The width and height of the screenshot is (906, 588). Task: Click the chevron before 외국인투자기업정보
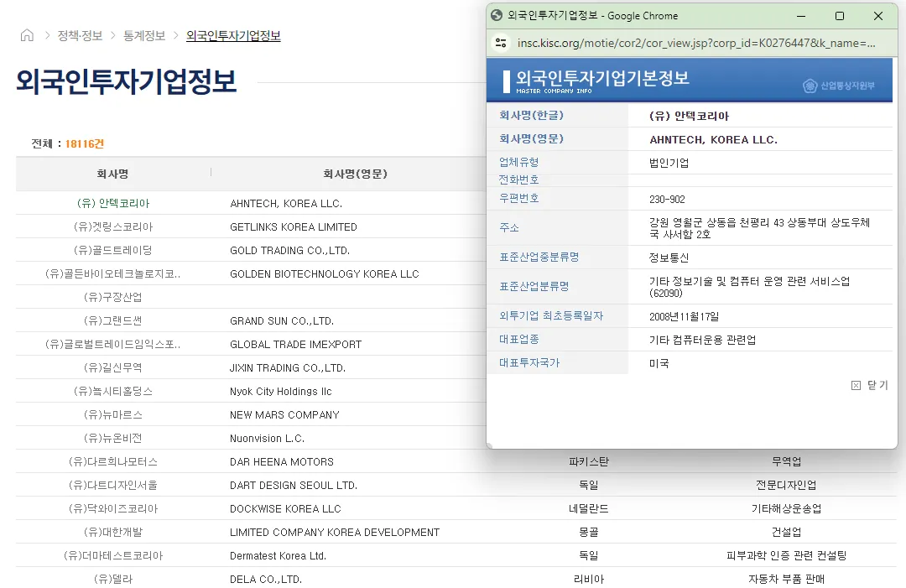[x=176, y=36]
